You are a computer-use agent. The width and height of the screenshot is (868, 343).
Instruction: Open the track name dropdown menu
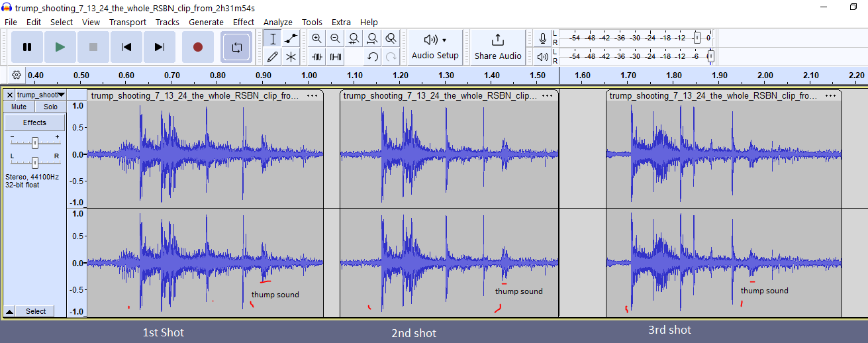(x=41, y=95)
